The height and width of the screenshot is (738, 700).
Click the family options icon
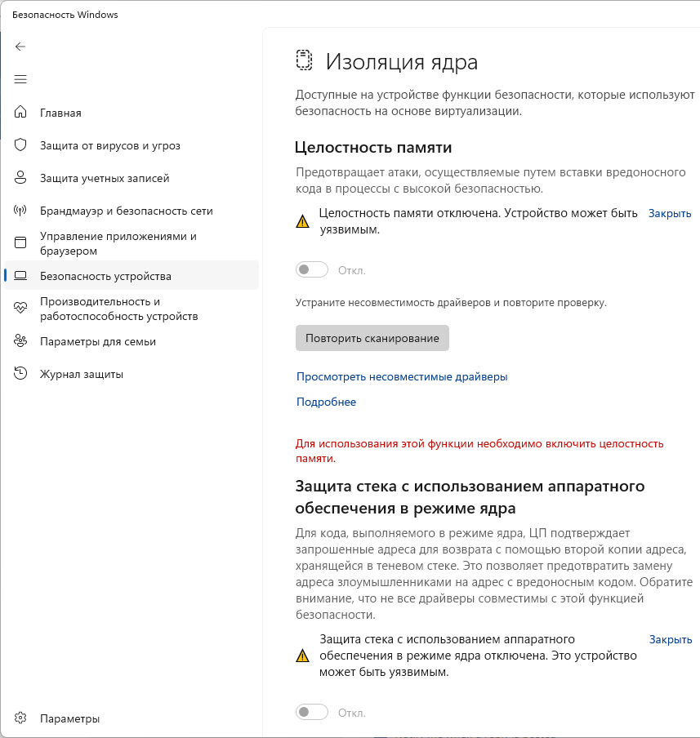pyautogui.click(x=21, y=341)
